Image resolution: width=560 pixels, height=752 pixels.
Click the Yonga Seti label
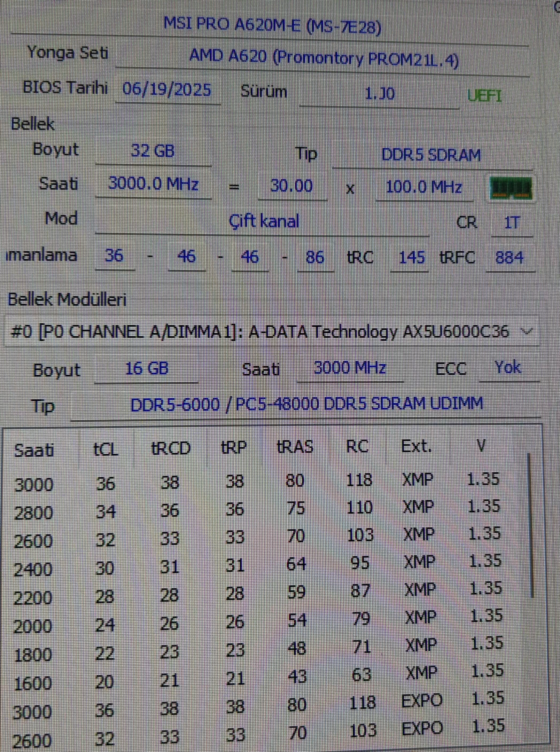68,53
